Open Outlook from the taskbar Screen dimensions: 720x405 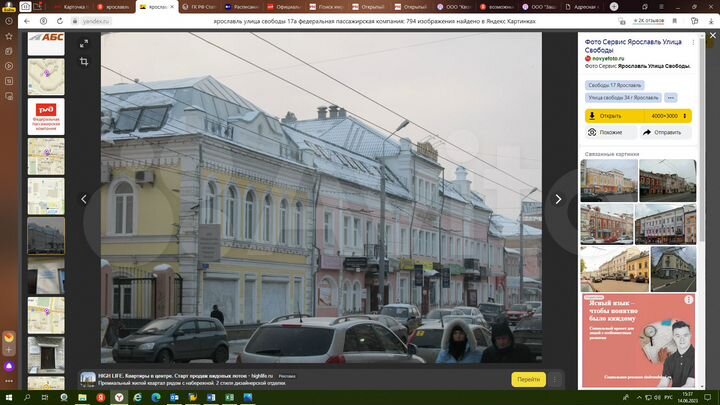pos(174,397)
